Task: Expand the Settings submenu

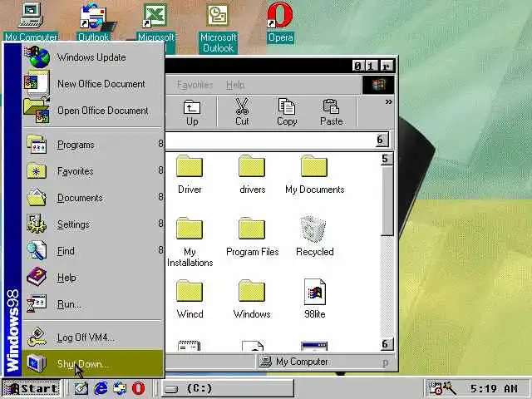Action: (92, 224)
